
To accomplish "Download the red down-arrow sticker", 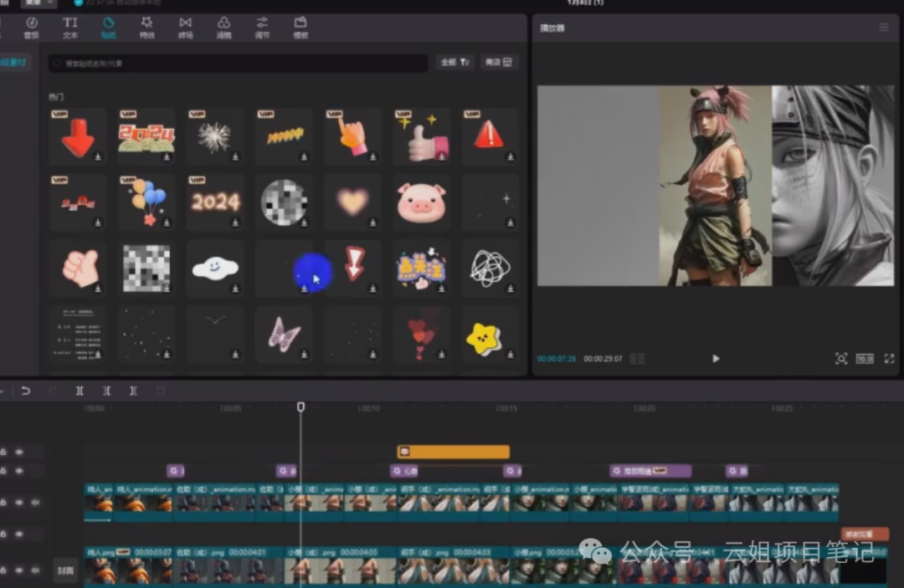I will tap(98, 156).
